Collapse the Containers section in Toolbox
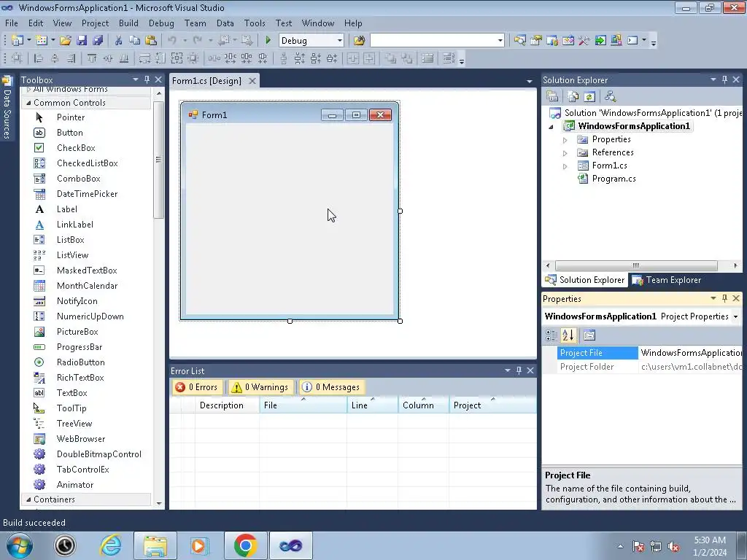Viewport: 747px width, 560px height. click(x=28, y=499)
